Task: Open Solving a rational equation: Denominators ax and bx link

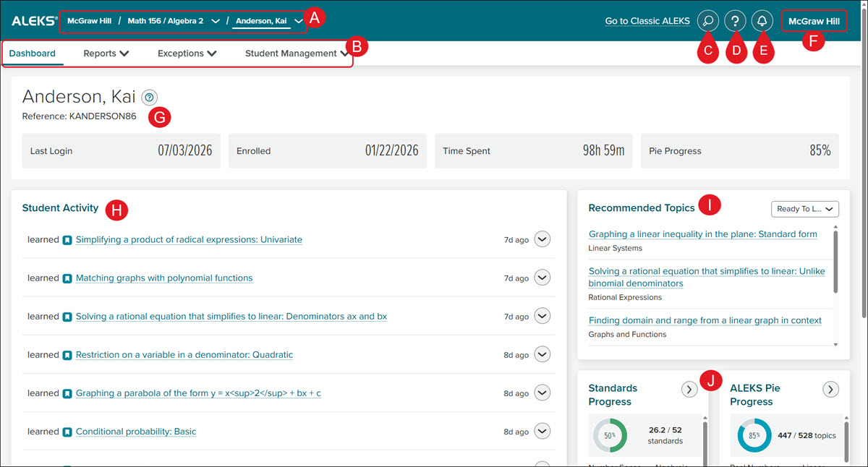Action: [231, 316]
